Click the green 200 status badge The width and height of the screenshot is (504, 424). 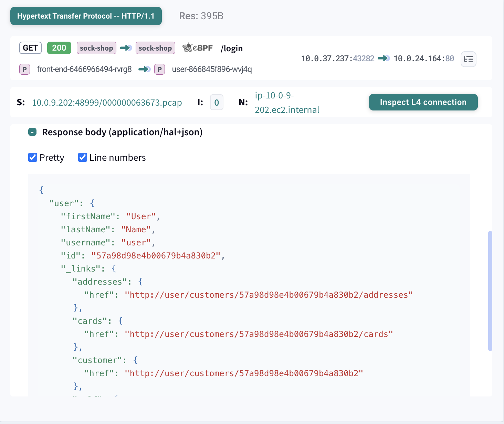coord(59,48)
